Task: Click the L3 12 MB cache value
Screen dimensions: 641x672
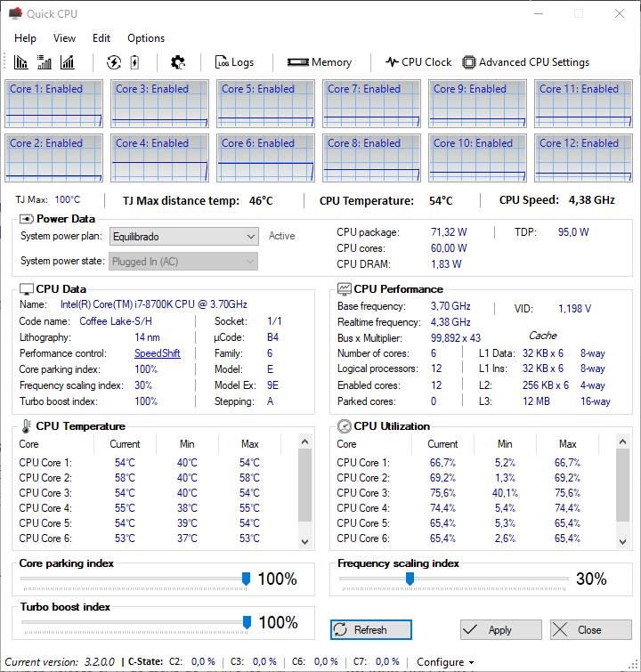Action: coord(536,401)
